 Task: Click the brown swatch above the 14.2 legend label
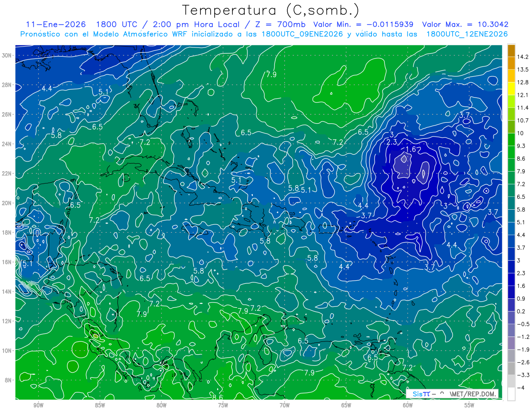click(511, 51)
